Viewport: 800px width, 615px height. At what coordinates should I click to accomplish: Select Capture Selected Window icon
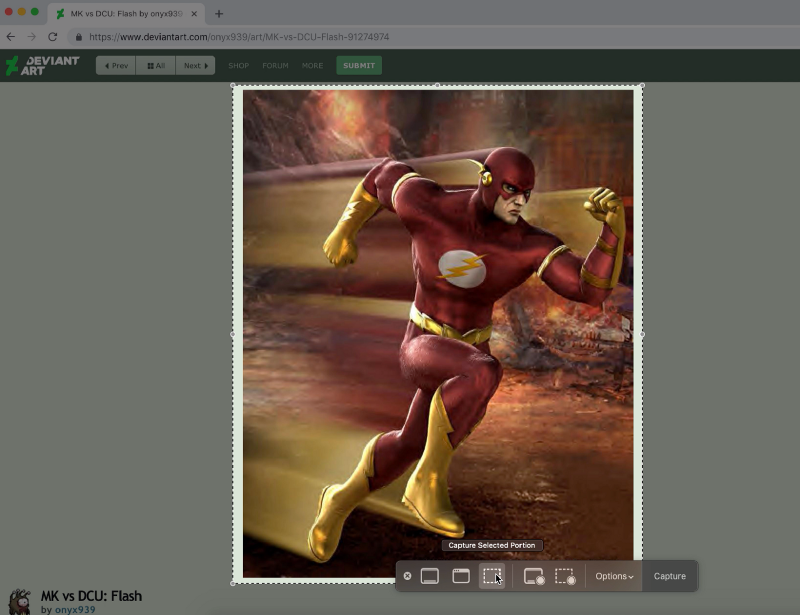461,576
